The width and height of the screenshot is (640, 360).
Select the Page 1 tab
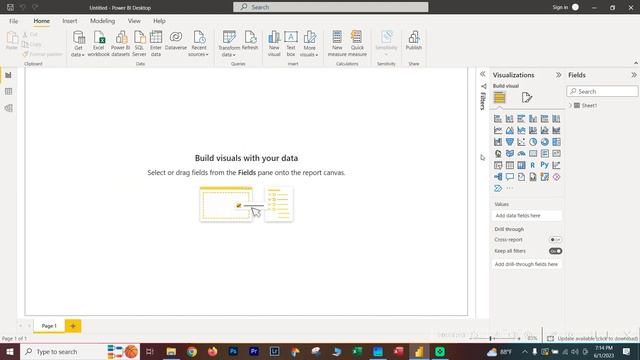point(49,326)
